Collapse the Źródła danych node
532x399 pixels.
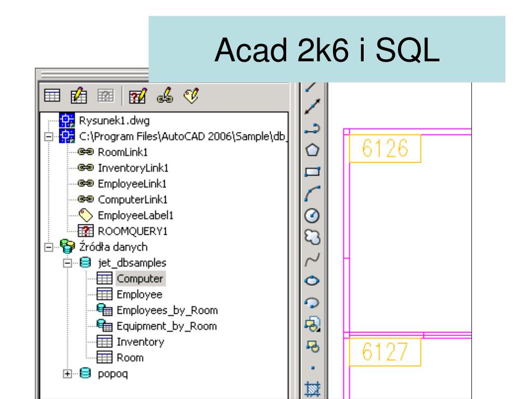pyautogui.click(x=48, y=247)
